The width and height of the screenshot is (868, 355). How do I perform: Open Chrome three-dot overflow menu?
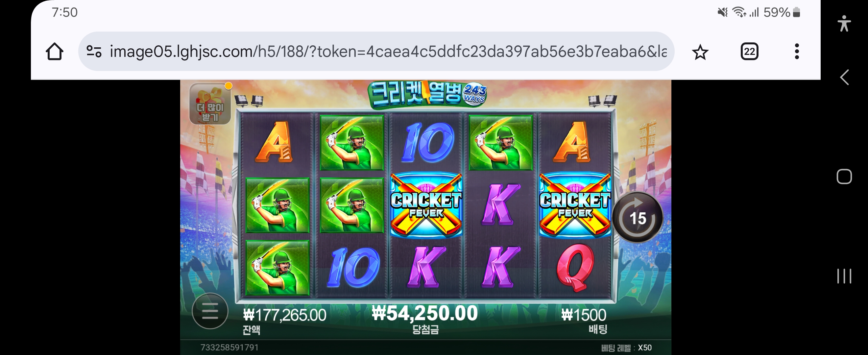797,52
